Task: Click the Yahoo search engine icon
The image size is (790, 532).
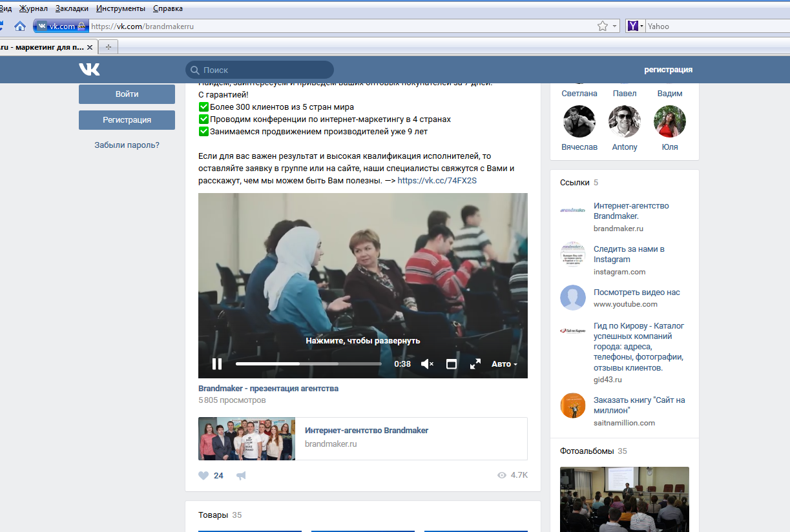Action: (632, 26)
